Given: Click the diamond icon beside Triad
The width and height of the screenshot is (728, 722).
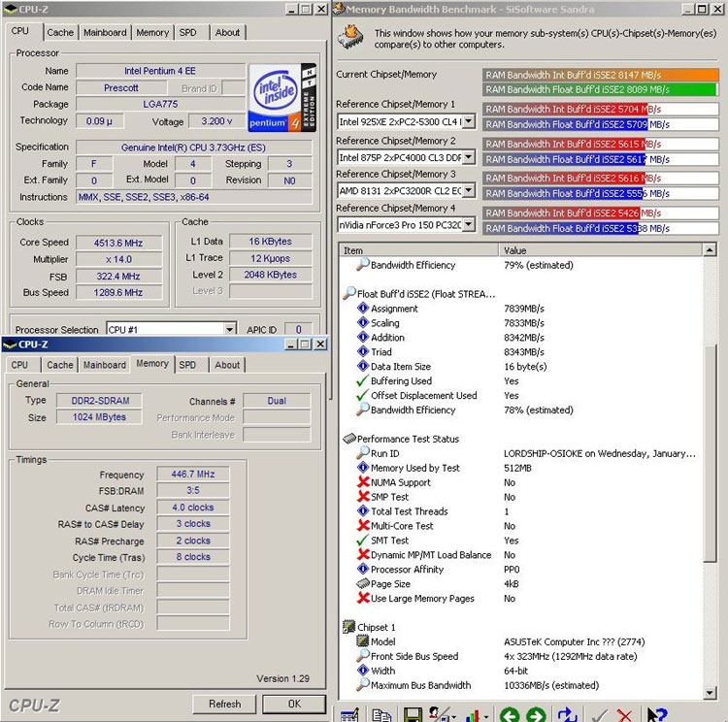Looking at the screenshot, I should click(x=363, y=351).
